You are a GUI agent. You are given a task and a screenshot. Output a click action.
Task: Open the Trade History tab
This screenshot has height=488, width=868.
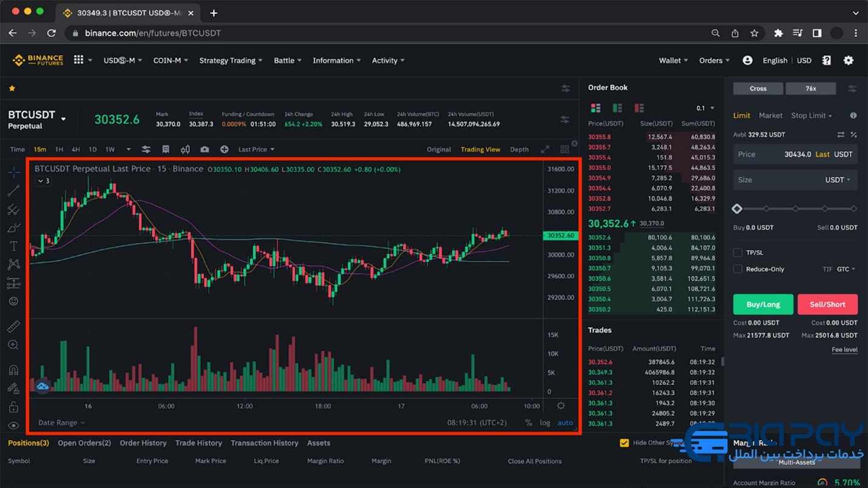pyautogui.click(x=198, y=443)
